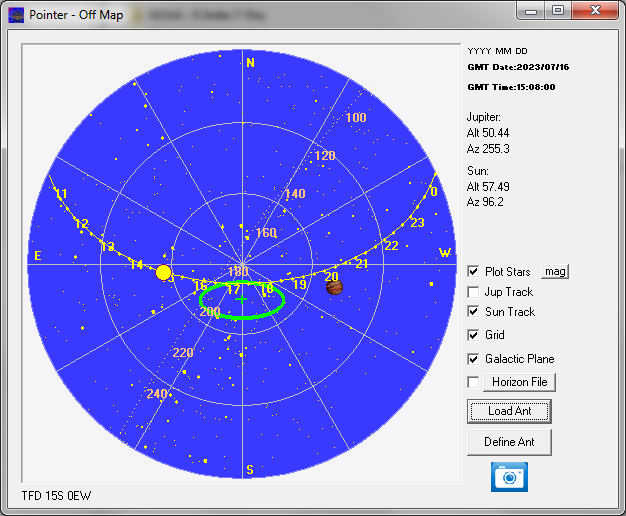
Task: Toggle the Grid checkbox off
Action: pos(473,335)
